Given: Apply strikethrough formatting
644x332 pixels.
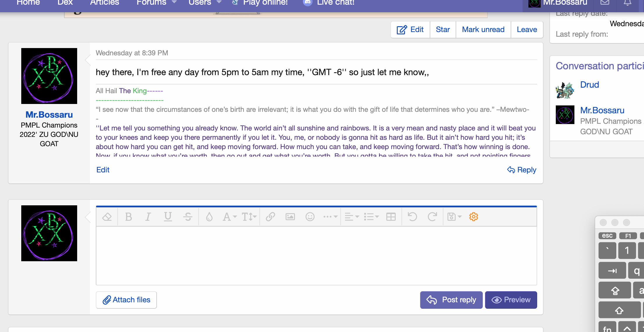Looking at the screenshot, I should point(188,217).
